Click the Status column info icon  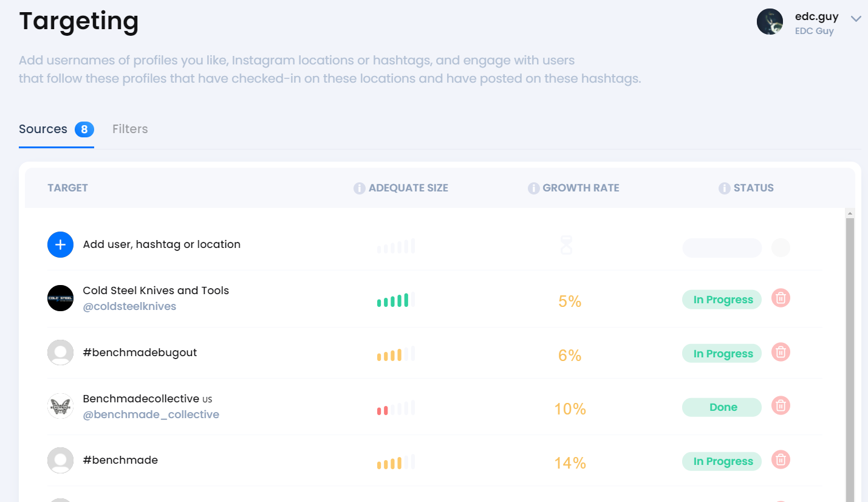[x=724, y=188]
